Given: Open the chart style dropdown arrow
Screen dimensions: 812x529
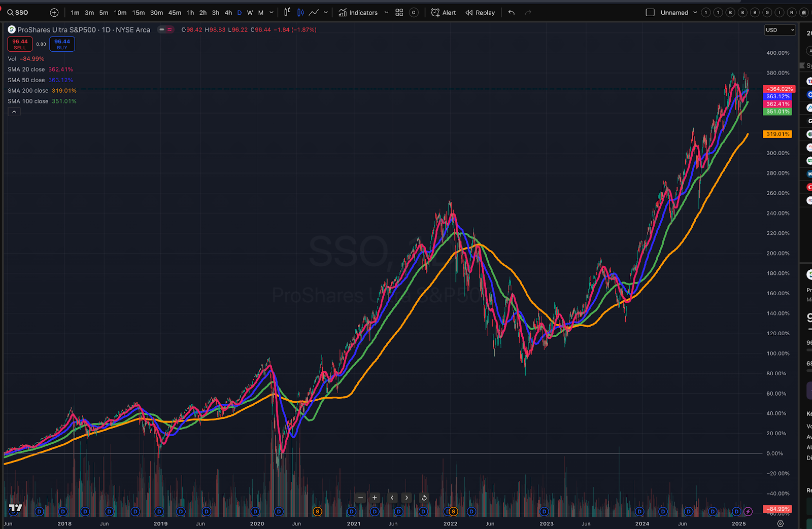Looking at the screenshot, I should tap(326, 13).
